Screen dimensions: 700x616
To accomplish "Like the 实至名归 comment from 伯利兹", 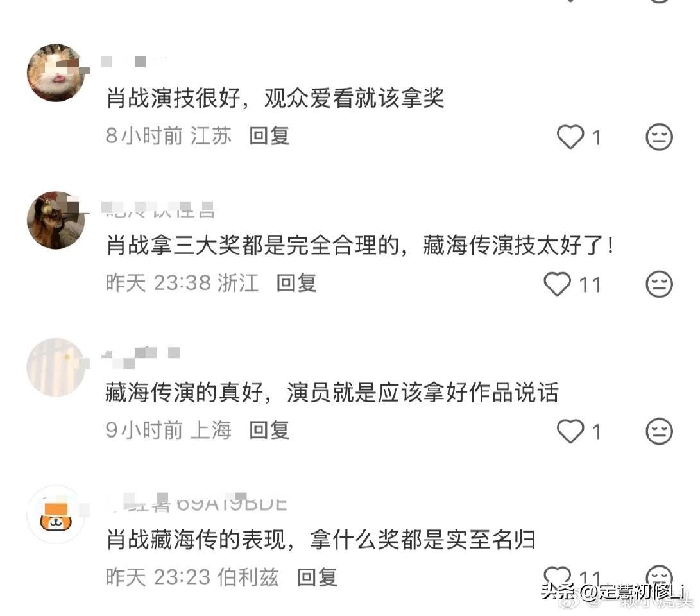I will tap(557, 575).
